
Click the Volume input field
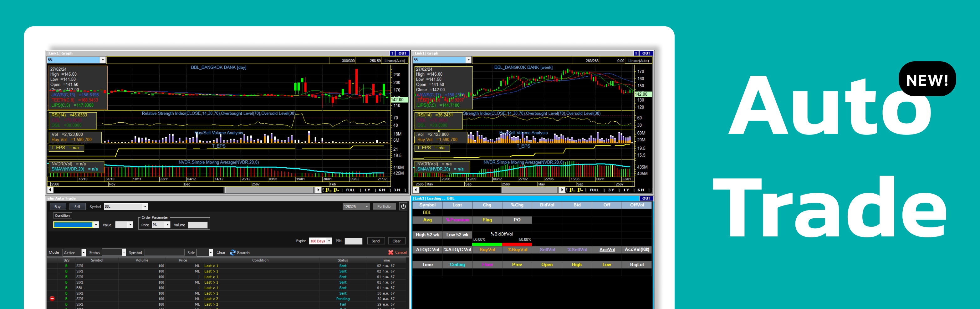198,225
